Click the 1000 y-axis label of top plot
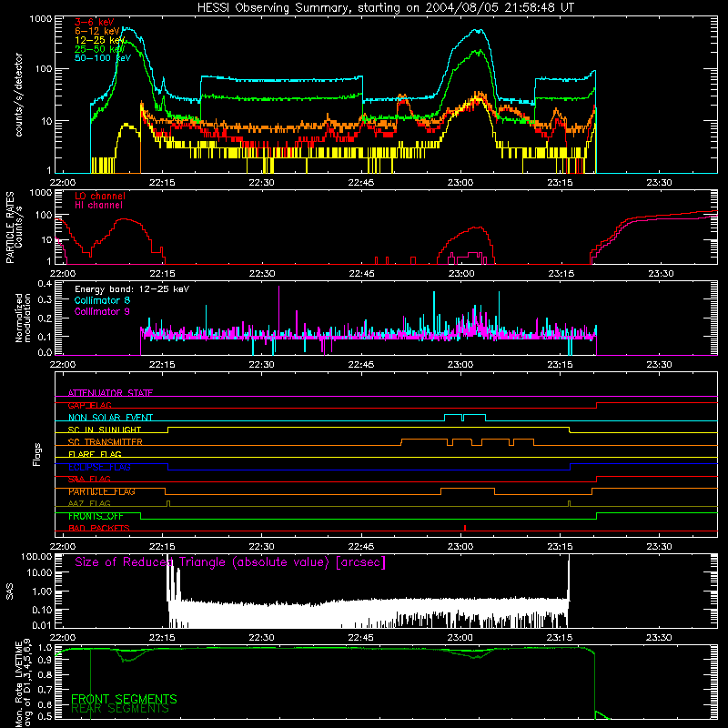The width and height of the screenshot is (728, 728). click(40, 19)
